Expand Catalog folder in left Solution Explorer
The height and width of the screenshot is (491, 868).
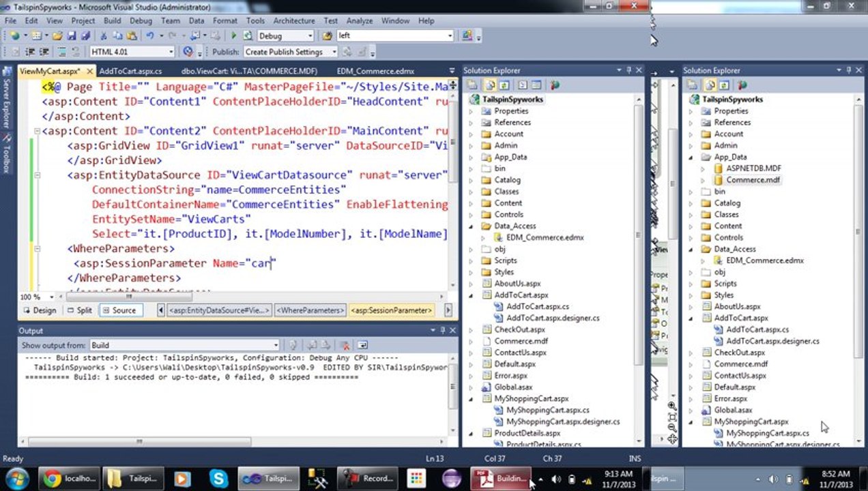pos(471,180)
